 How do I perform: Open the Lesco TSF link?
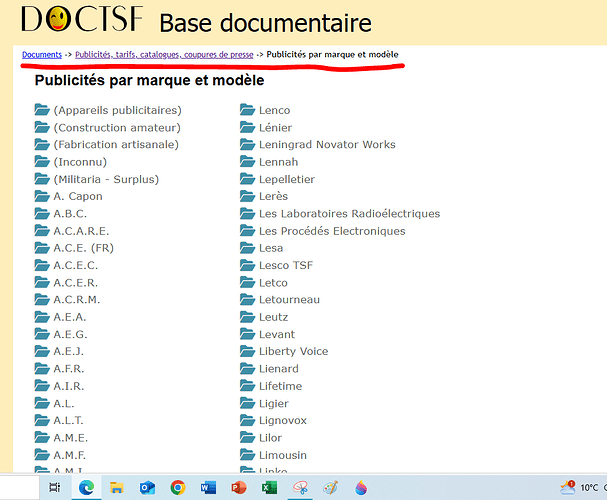pyautogui.click(x=286, y=265)
